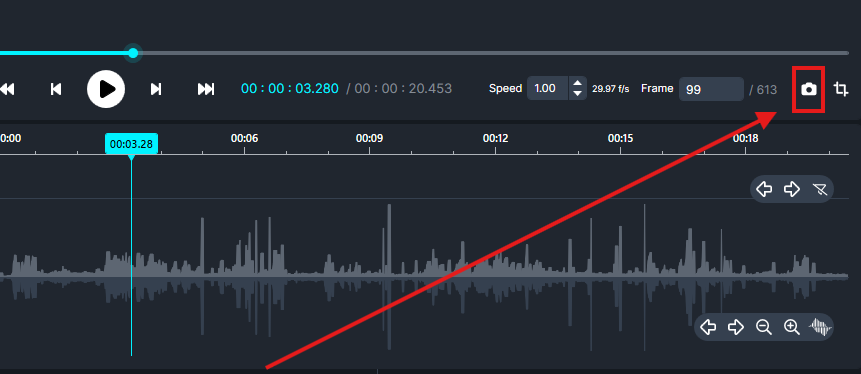Click left arrow next to zoom-out icon
The height and width of the screenshot is (374, 861).
[708, 327]
